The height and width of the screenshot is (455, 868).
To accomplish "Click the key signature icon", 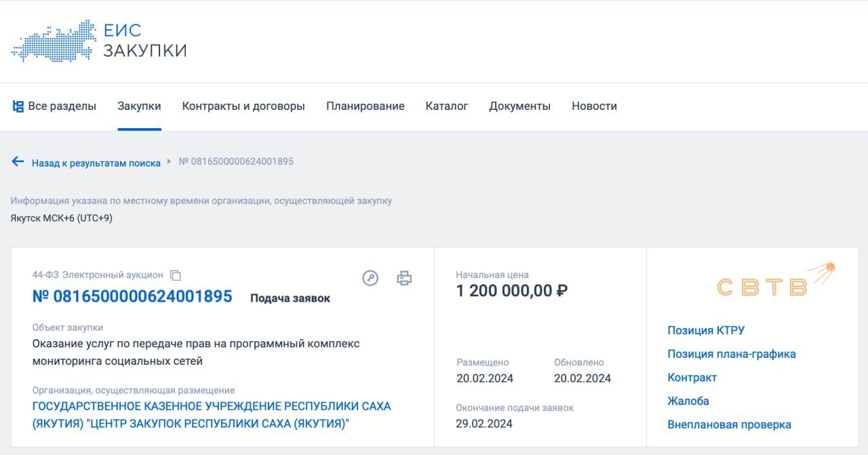I will pyautogui.click(x=370, y=278).
